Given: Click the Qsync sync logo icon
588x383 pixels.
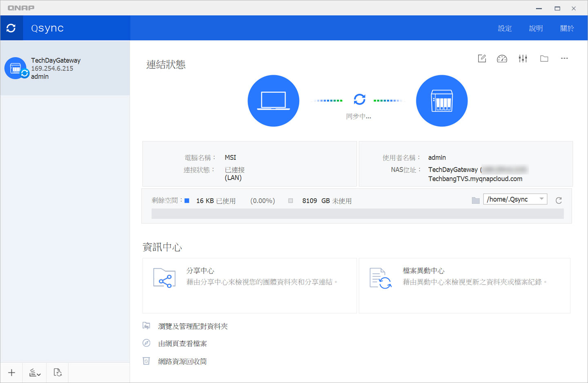Looking at the screenshot, I should pyautogui.click(x=11, y=28).
